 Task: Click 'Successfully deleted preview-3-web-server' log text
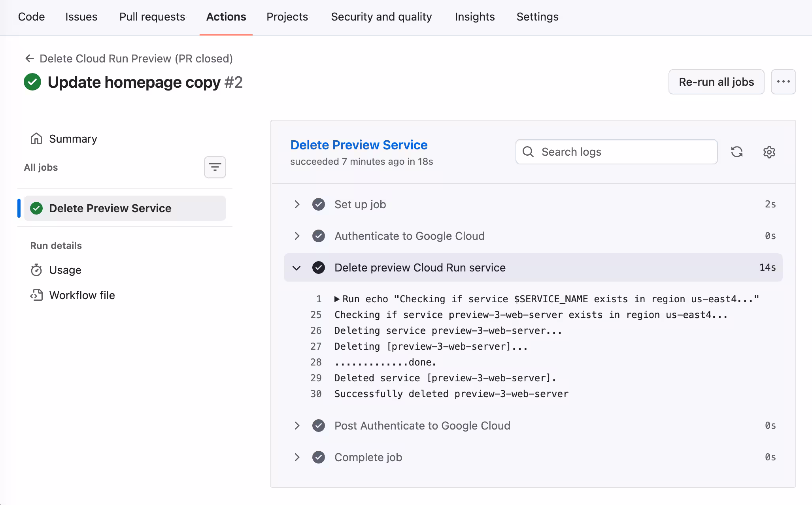(x=451, y=394)
